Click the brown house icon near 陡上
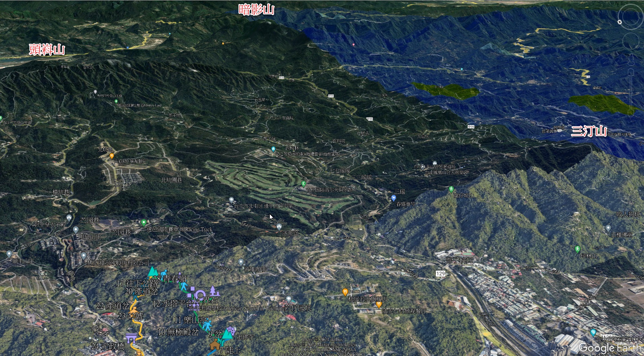644x356 pixels. tap(215, 345)
